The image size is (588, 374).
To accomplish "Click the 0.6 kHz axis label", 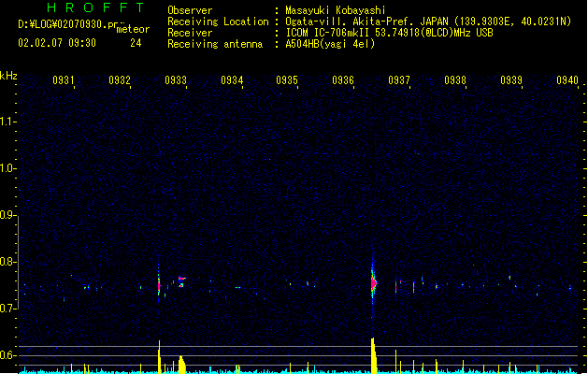I will tap(8, 355).
